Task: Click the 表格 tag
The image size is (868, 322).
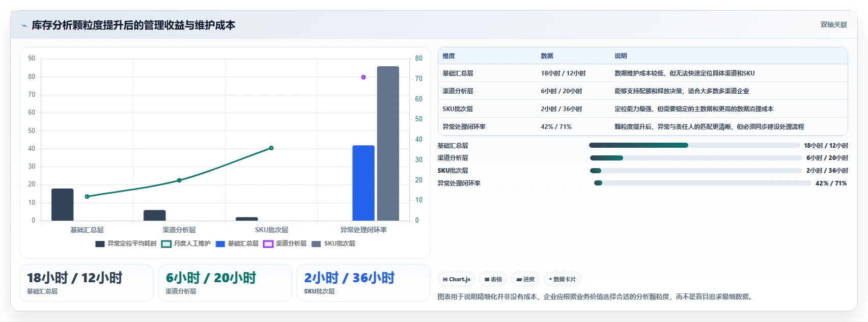Action: (493, 279)
